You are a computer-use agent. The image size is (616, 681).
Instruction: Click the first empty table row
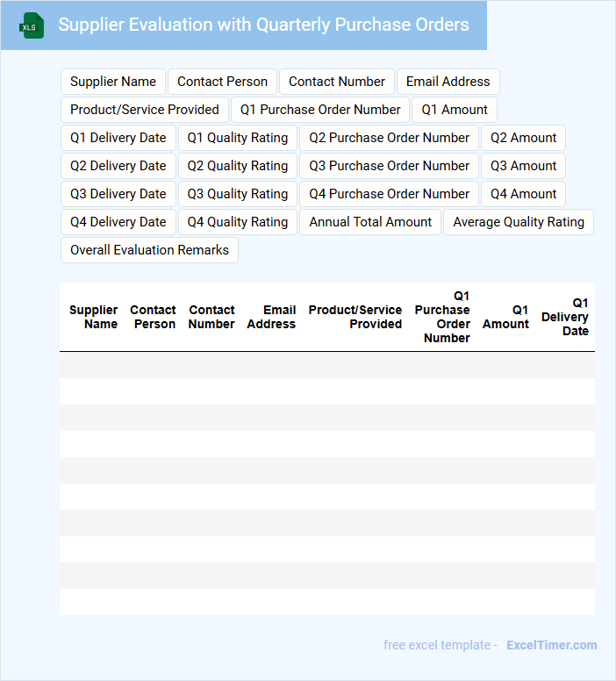(x=326, y=365)
